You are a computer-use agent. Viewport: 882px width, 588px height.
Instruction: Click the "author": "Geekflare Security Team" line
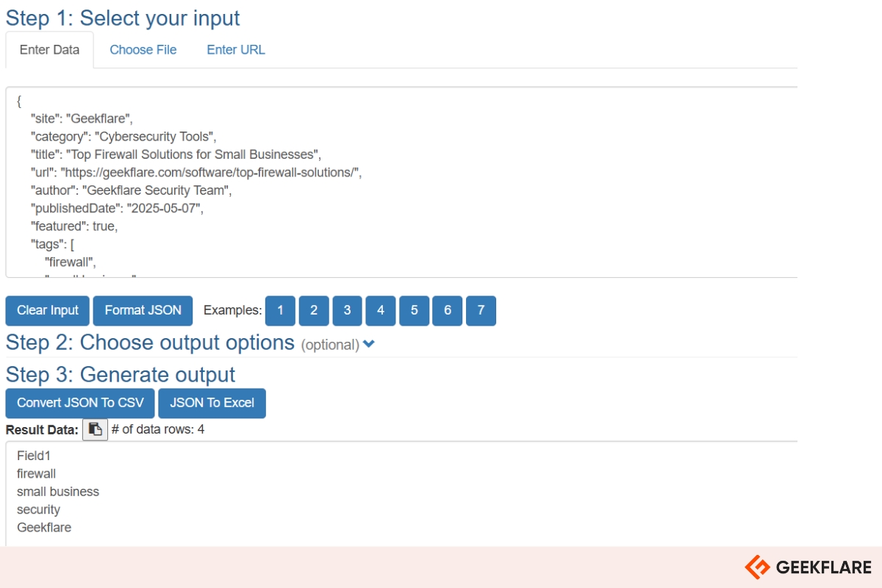pos(131,190)
